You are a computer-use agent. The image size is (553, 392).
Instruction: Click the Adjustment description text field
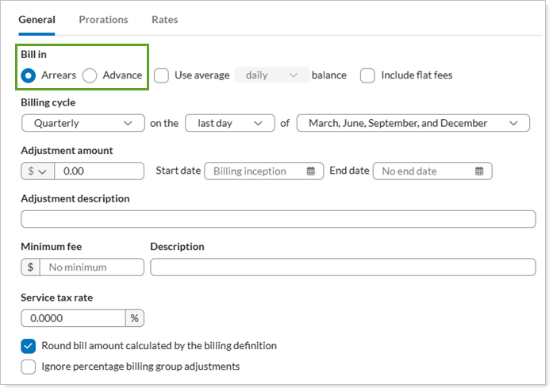(278, 219)
